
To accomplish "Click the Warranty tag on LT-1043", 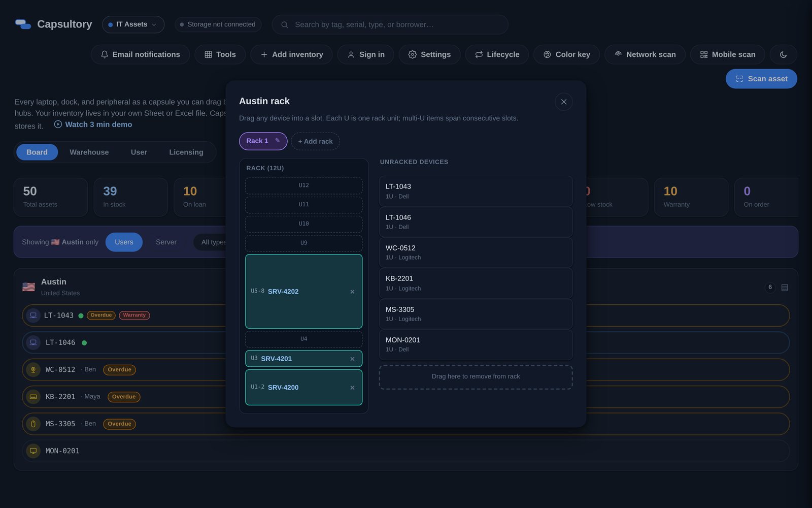I will (134, 315).
